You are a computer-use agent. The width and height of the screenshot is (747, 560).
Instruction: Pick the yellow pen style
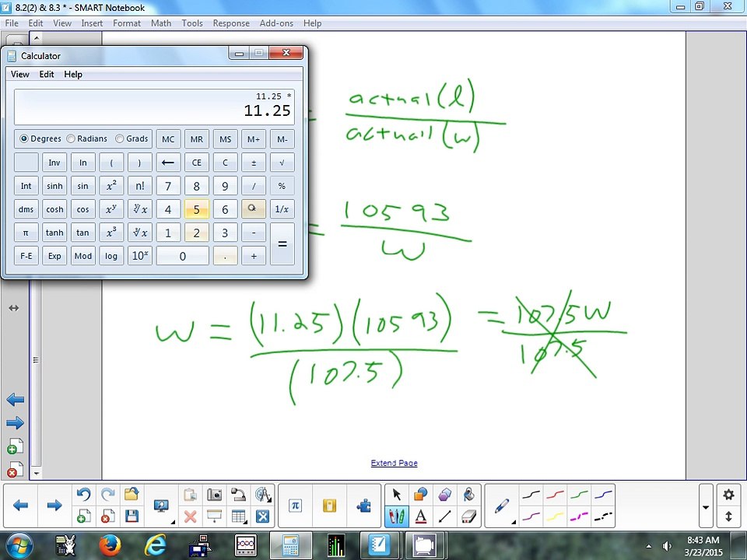[555, 516]
